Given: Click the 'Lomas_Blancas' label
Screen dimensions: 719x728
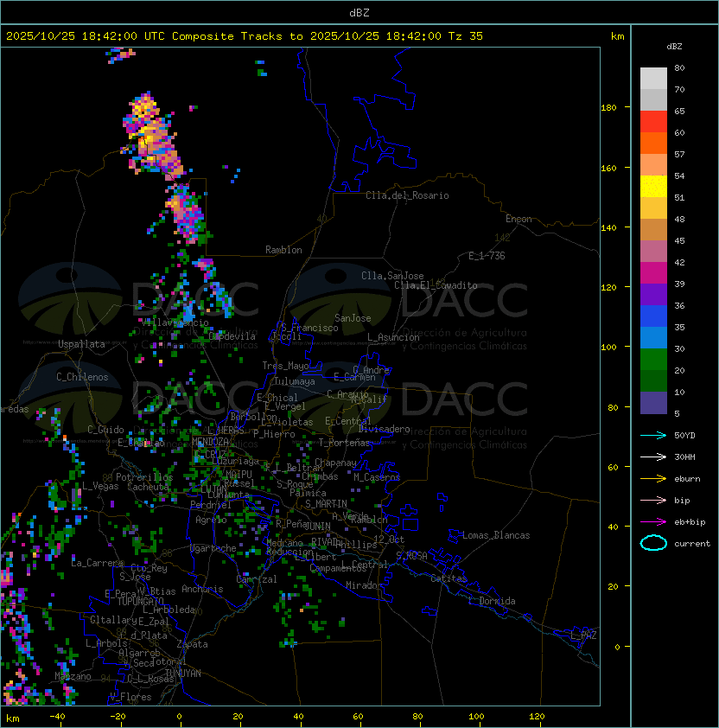Looking at the screenshot, I should [496, 535].
